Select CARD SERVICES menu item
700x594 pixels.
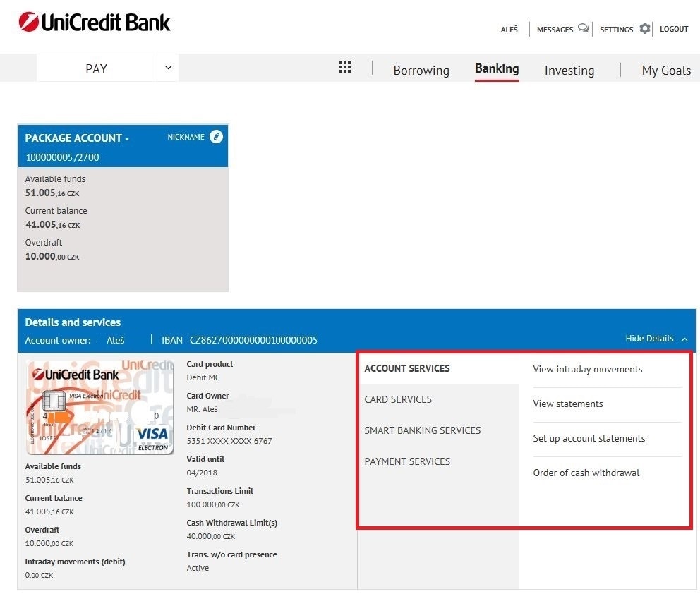(398, 399)
